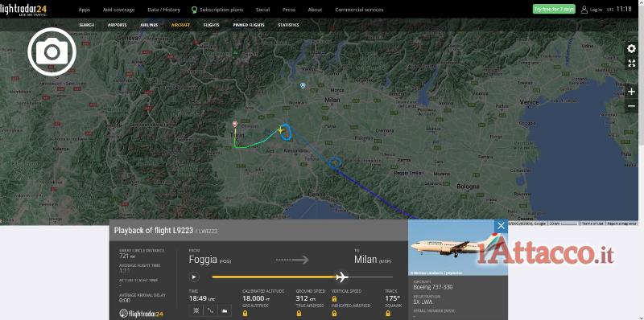The width and height of the screenshot is (644, 320).
Task: Open the Add coverage menu
Action: pos(118,10)
